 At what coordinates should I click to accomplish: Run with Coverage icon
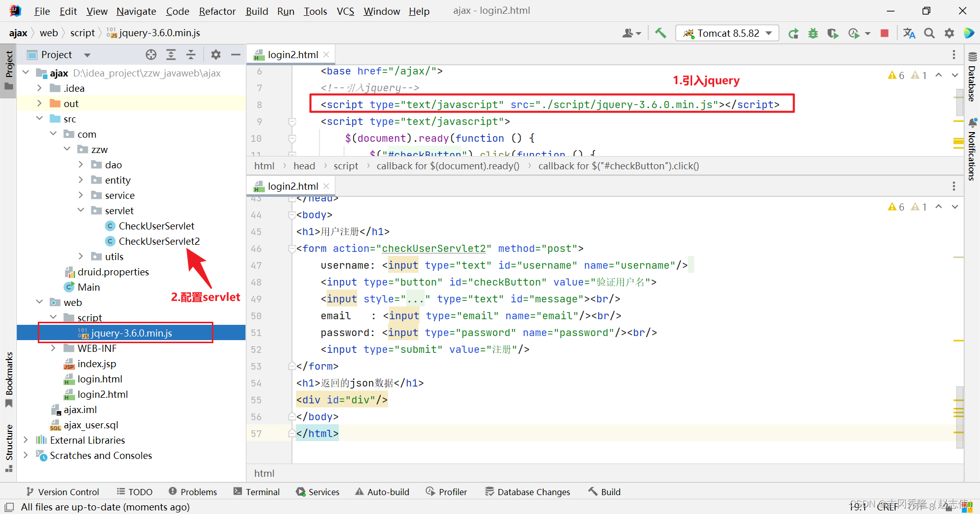[833, 33]
